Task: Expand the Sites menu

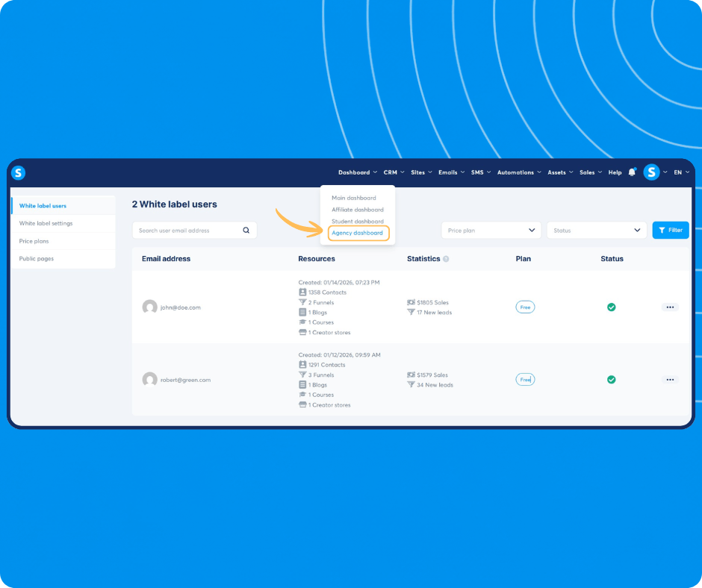Action: 421,172
